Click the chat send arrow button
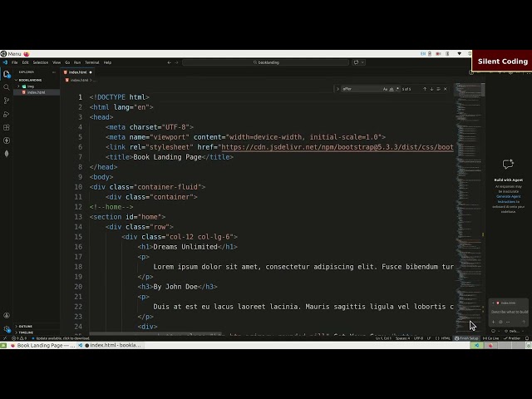The image size is (532, 399). (524, 322)
